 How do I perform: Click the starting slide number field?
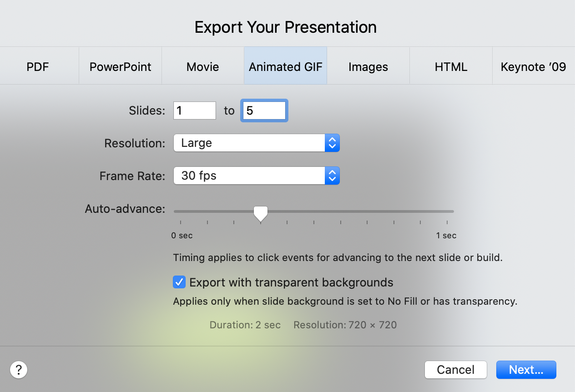coord(194,111)
